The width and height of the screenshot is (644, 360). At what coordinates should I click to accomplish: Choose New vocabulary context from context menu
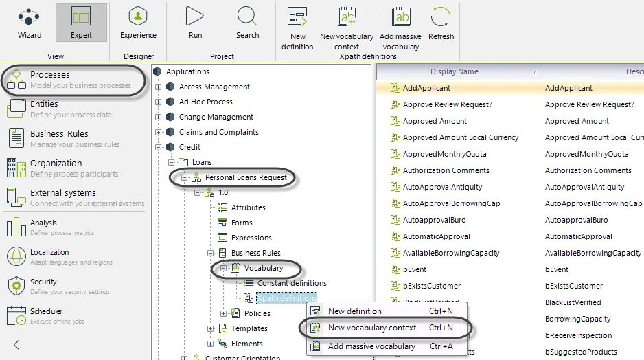click(x=387, y=328)
